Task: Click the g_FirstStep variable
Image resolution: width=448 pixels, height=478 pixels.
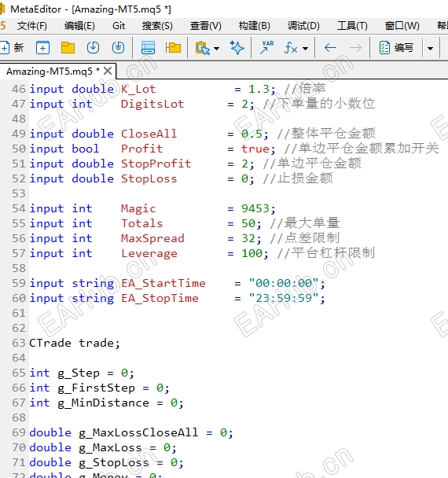Action: point(97,388)
